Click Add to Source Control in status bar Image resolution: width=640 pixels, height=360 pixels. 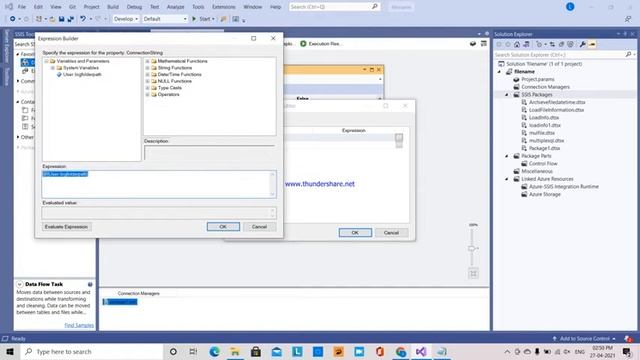coord(584,339)
